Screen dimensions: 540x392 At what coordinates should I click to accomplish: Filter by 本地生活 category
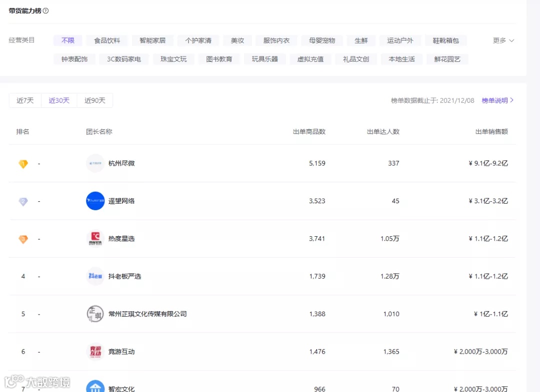(401, 59)
